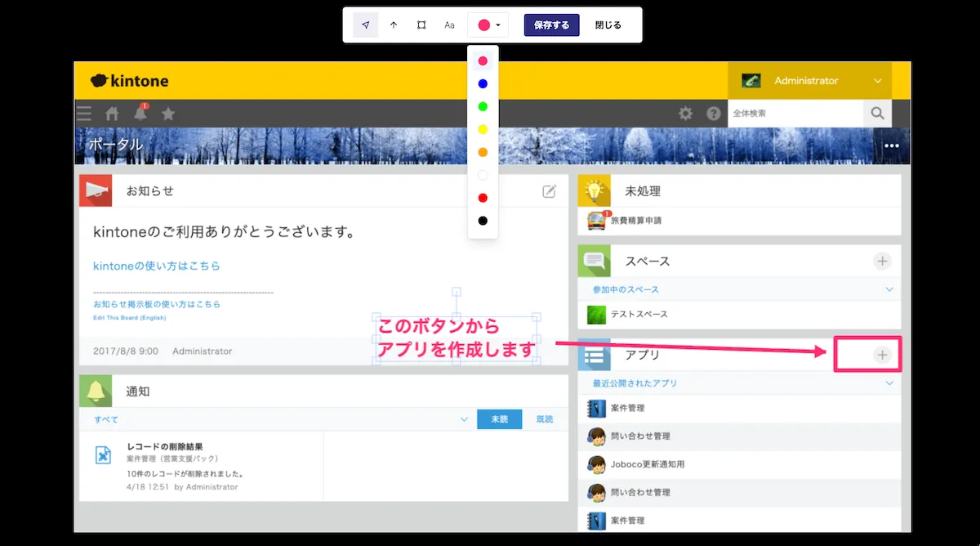Click the 保存する save button
Screen dimensions: 980x546
click(551, 25)
